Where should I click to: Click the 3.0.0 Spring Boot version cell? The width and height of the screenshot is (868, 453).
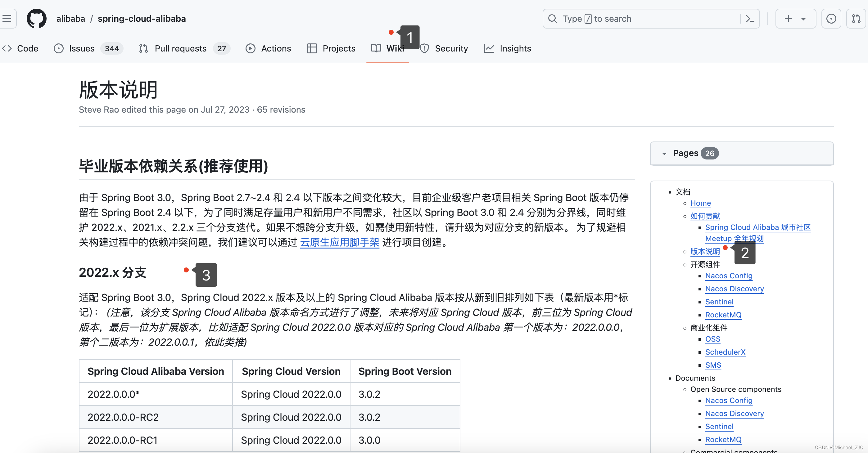[405, 440]
